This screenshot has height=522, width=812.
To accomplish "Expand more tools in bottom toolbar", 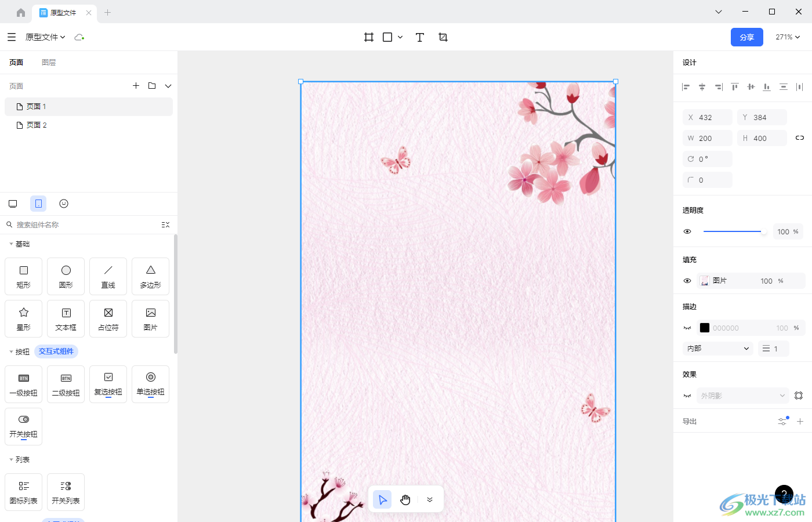I will 430,499.
